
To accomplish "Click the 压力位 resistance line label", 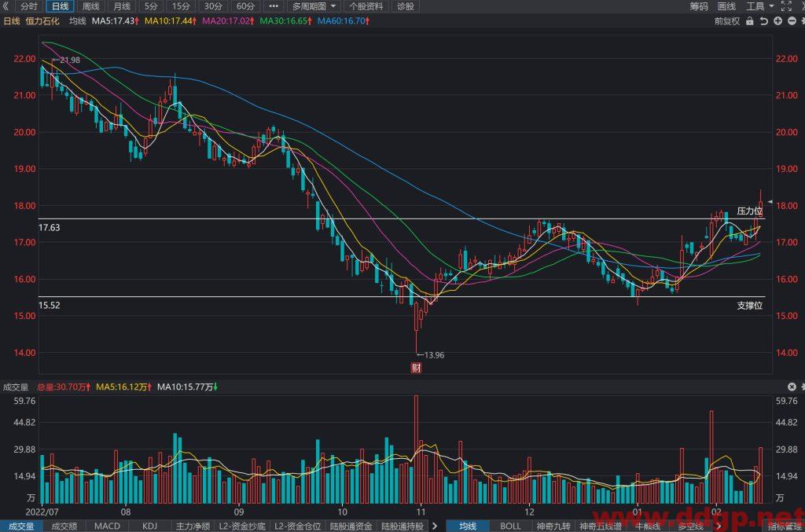I will click(749, 211).
